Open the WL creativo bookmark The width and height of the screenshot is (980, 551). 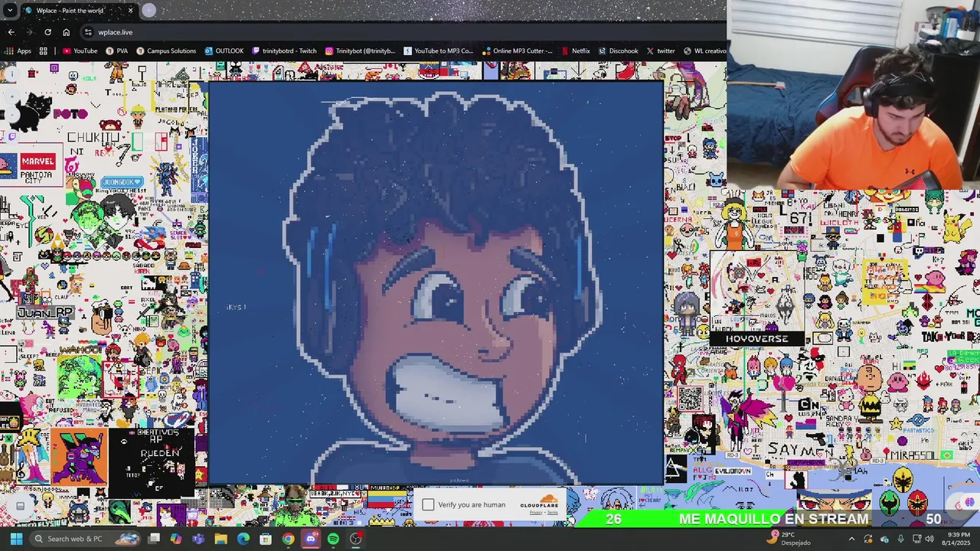click(x=704, y=51)
